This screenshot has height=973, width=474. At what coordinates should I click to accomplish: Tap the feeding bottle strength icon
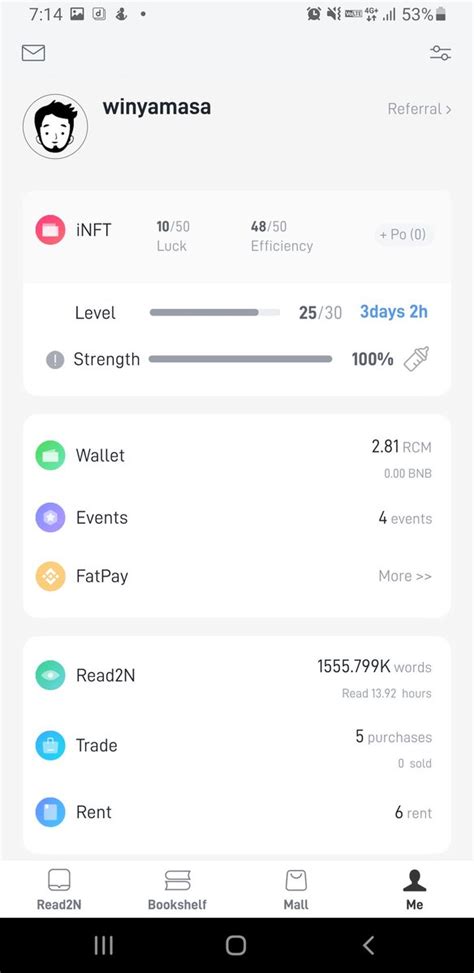[x=416, y=359]
